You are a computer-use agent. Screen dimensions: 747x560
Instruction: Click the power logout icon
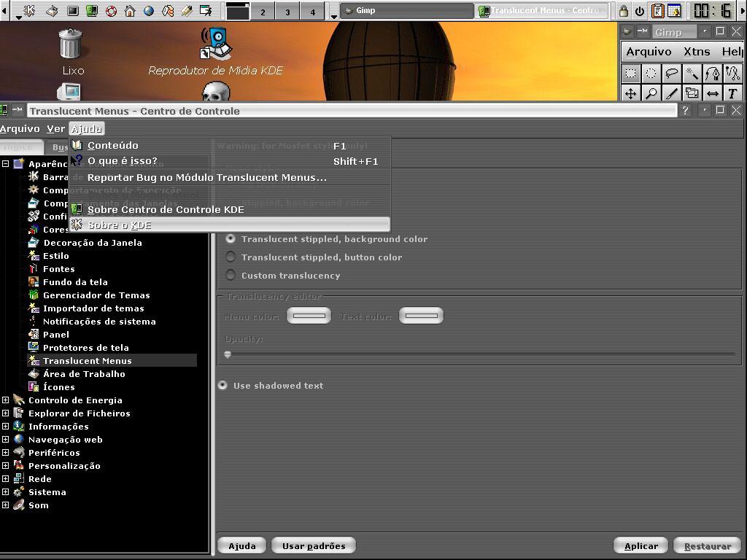[639, 10]
